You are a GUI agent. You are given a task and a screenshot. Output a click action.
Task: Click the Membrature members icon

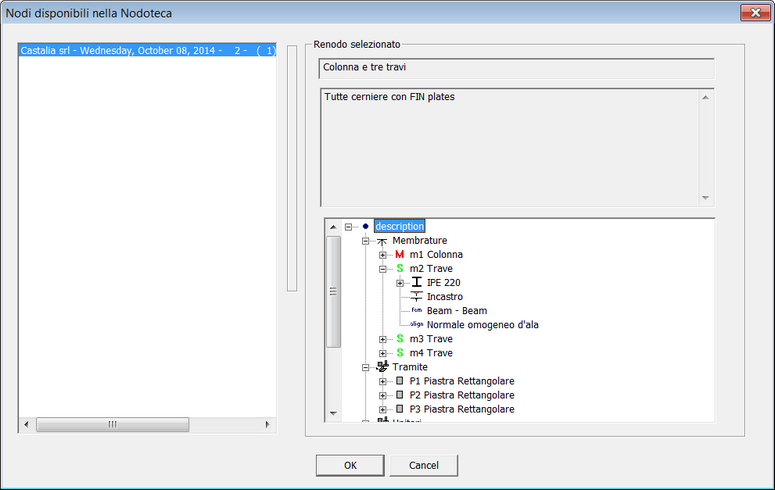click(382, 241)
